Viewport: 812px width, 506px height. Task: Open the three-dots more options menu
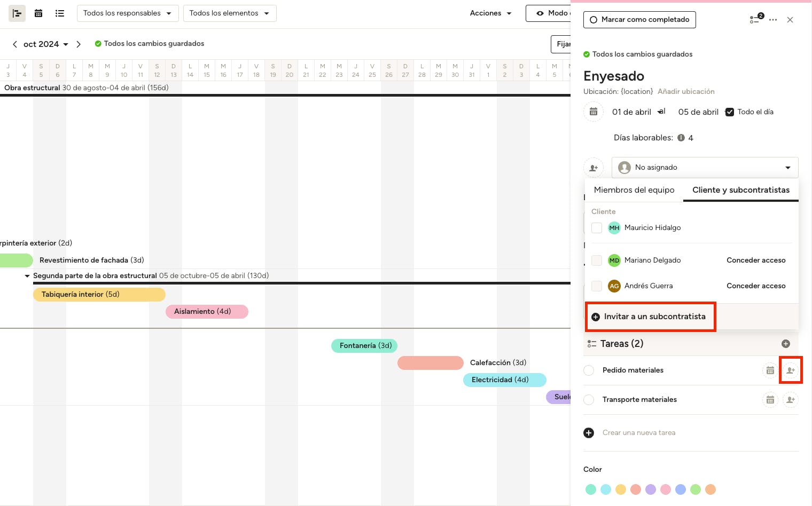773,20
